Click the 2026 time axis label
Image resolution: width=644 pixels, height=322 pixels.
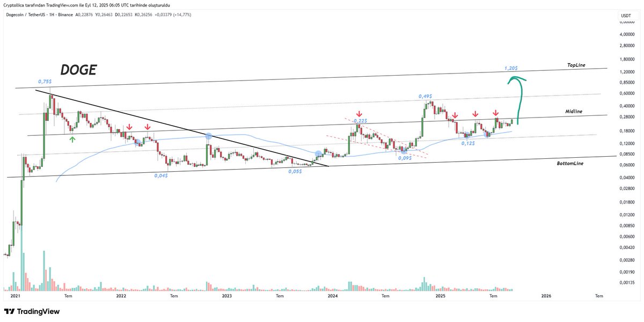546,296
